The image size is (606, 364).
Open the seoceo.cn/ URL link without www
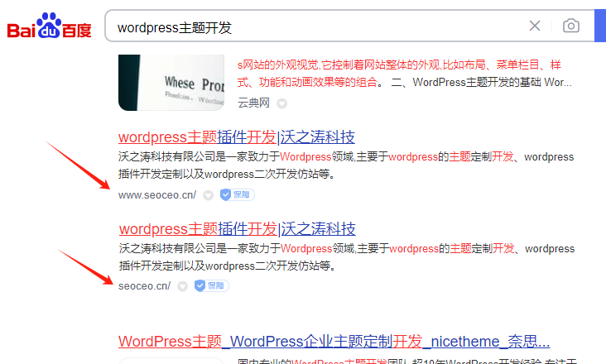click(x=145, y=286)
